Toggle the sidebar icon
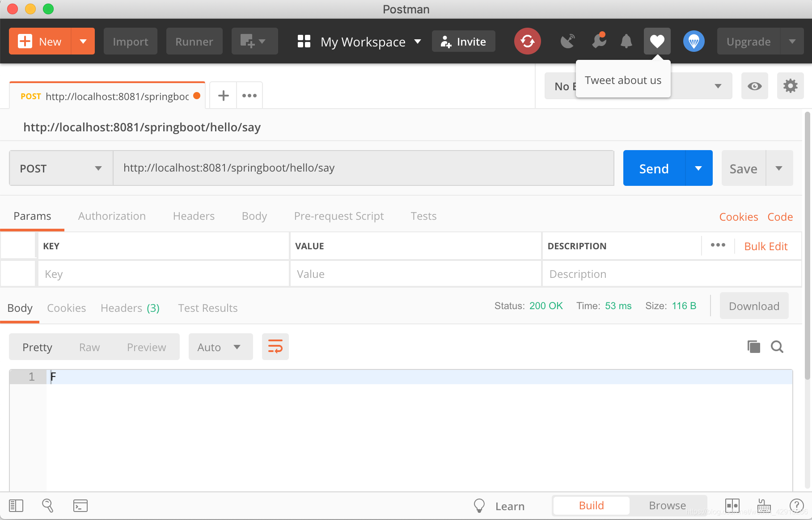812x520 pixels. (x=16, y=506)
